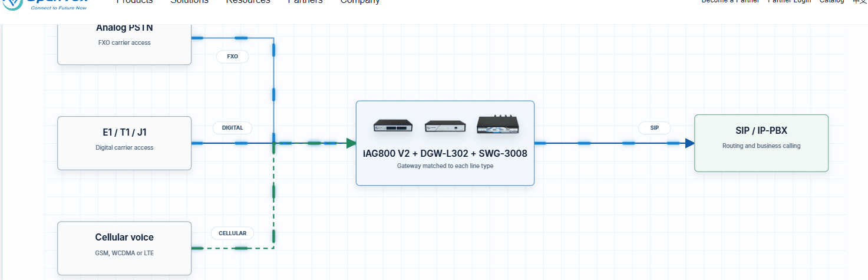Click the 'FXO carrier access' text
Screen dimensions: 868x280
tap(124, 42)
